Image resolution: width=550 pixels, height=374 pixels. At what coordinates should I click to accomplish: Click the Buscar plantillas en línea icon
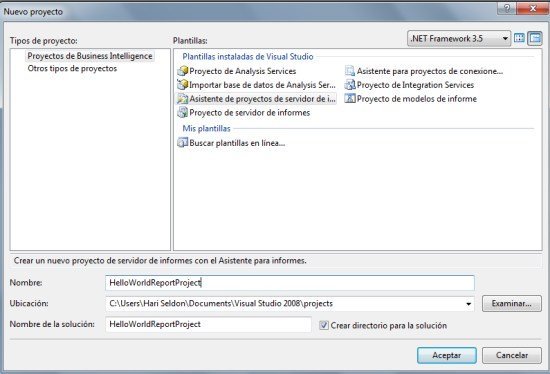(x=182, y=143)
